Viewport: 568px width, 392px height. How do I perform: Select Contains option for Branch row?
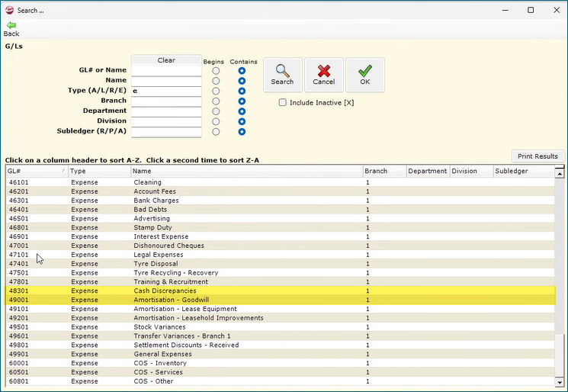coord(242,101)
